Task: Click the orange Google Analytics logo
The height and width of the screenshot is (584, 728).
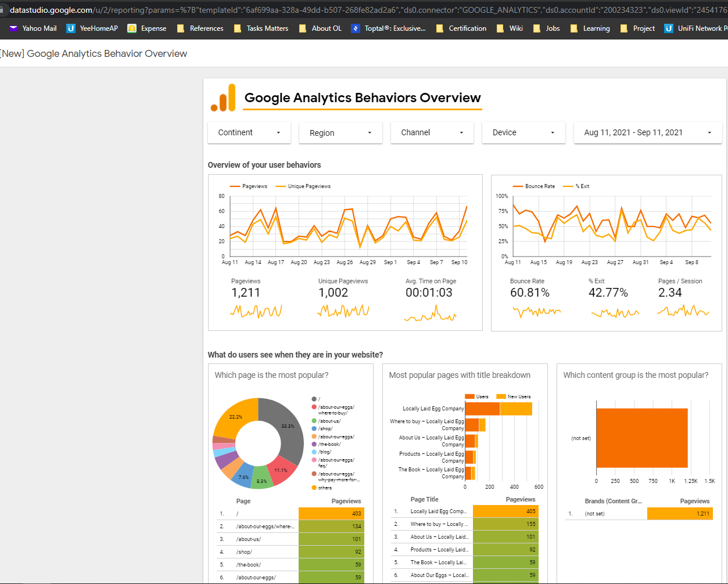Action: 223,98
